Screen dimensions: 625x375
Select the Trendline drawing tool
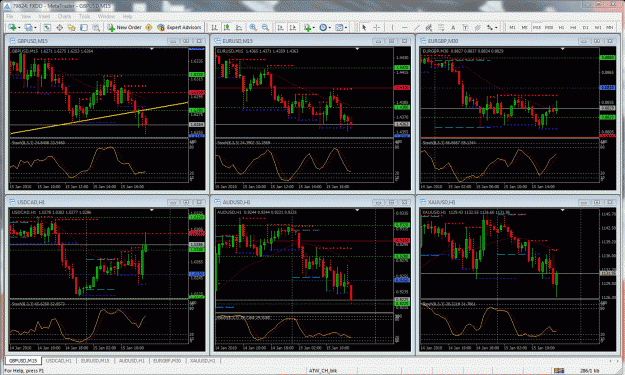coord(417,27)
